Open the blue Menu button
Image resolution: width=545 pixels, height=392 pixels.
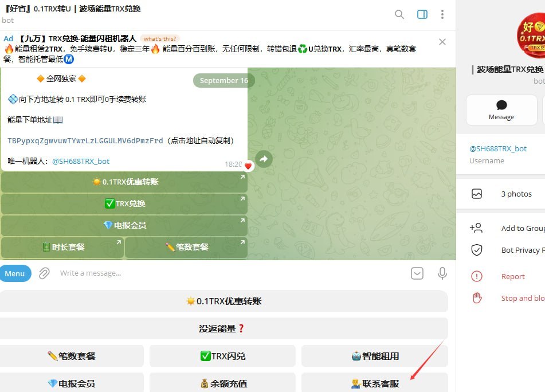[x=15, y=273]
